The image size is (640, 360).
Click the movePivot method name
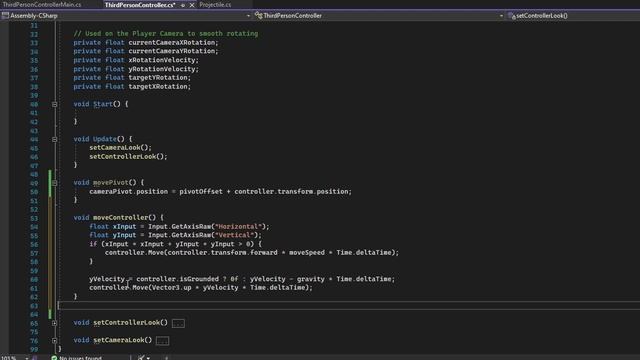pos(111,182)
